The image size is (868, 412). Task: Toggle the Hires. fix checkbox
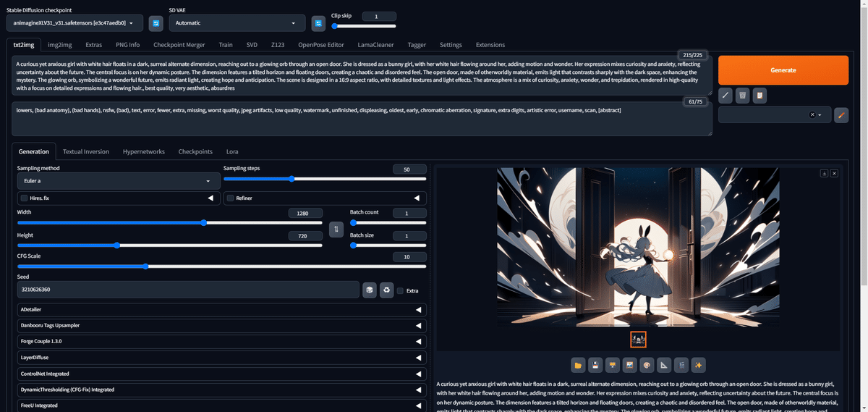tap(25, 198)
